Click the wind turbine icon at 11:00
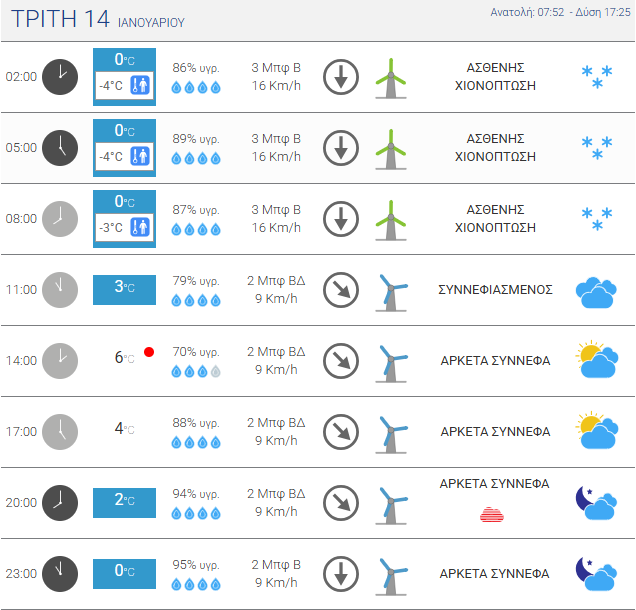Viewport: 636px width, 610px height. [x=391, y=293]
